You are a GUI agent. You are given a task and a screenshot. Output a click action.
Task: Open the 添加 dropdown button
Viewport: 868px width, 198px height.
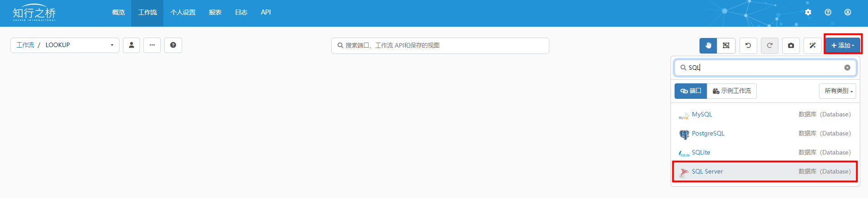pyautogui.click(x=843, y=45)
